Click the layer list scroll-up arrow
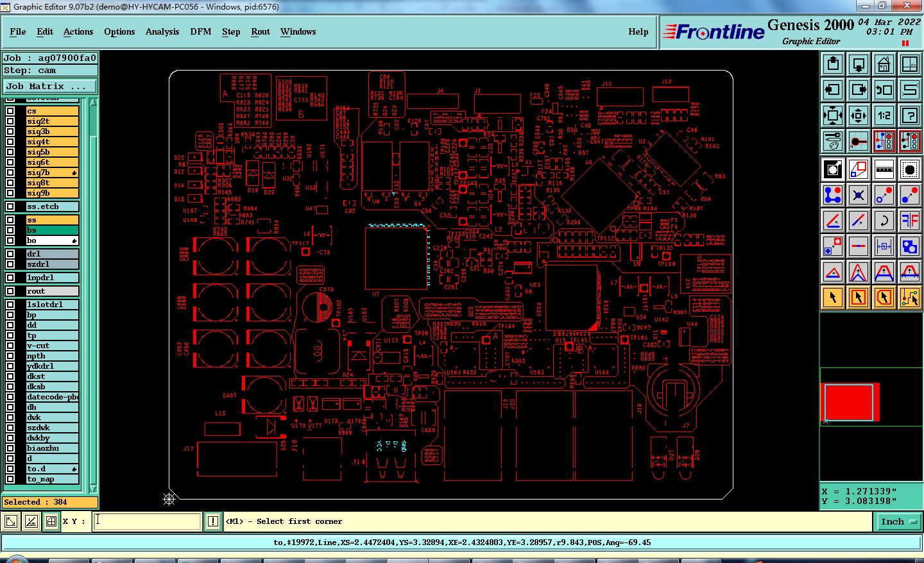 point(93,103)
